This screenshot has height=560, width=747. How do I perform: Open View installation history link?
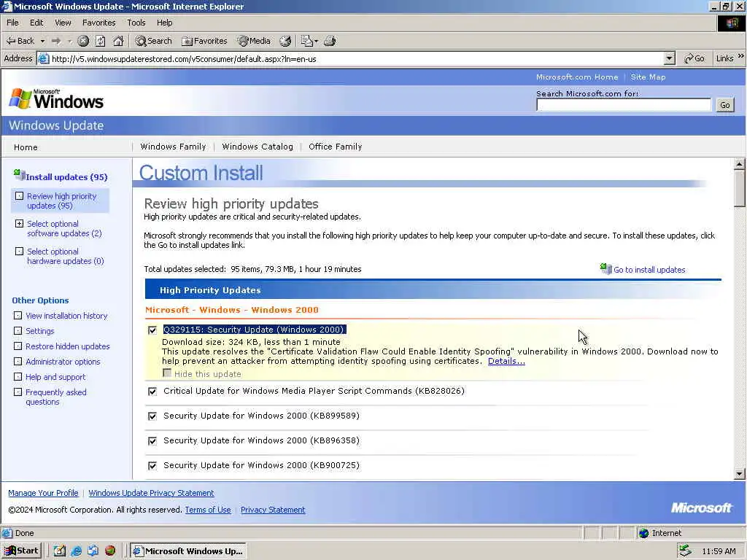66,316
